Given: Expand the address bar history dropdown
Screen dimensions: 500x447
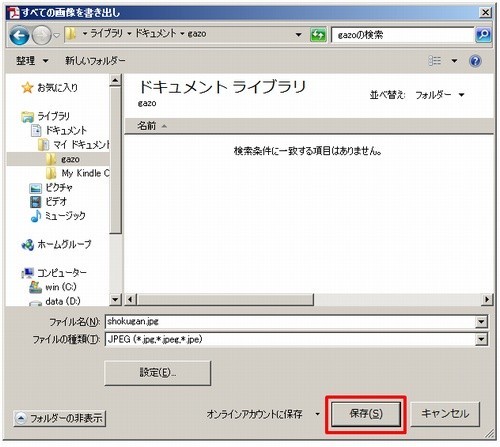Looking at the screenshot, I should coord(298,34).
